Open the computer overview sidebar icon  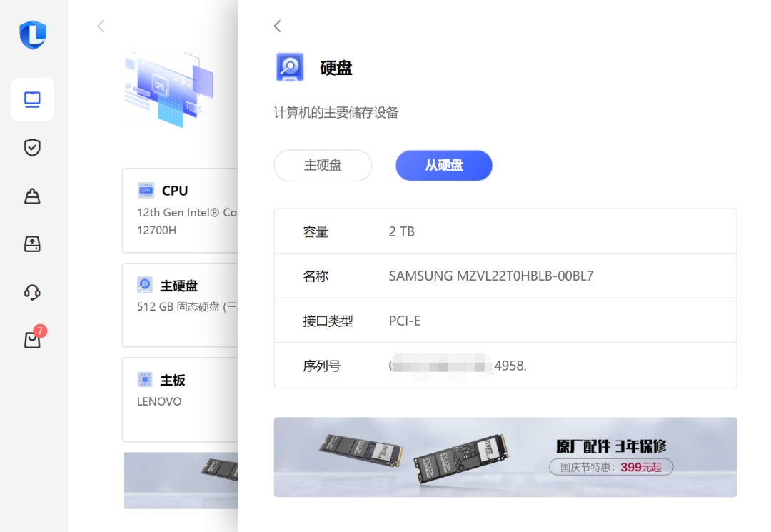[x=32, y=99]
